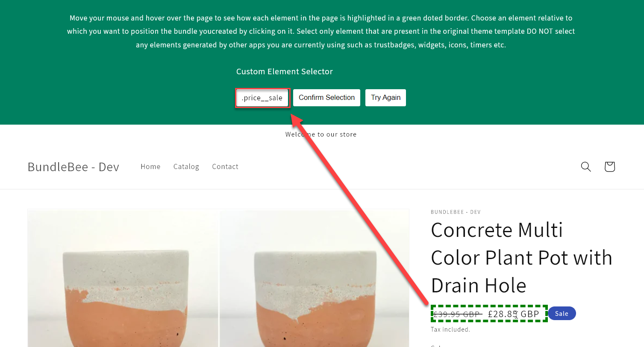Open the store search icon
The height and width of the screenshot is (347, 644).
pos(586,166)
